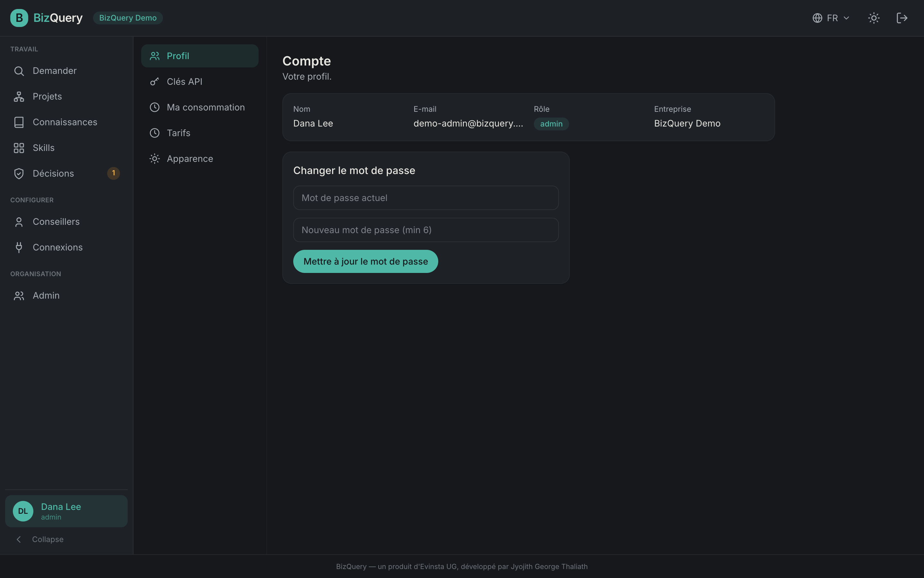This screenshot has height=578, width=924.
Task: Click the Connaissances book icon
Action: [x=19, y=122]
